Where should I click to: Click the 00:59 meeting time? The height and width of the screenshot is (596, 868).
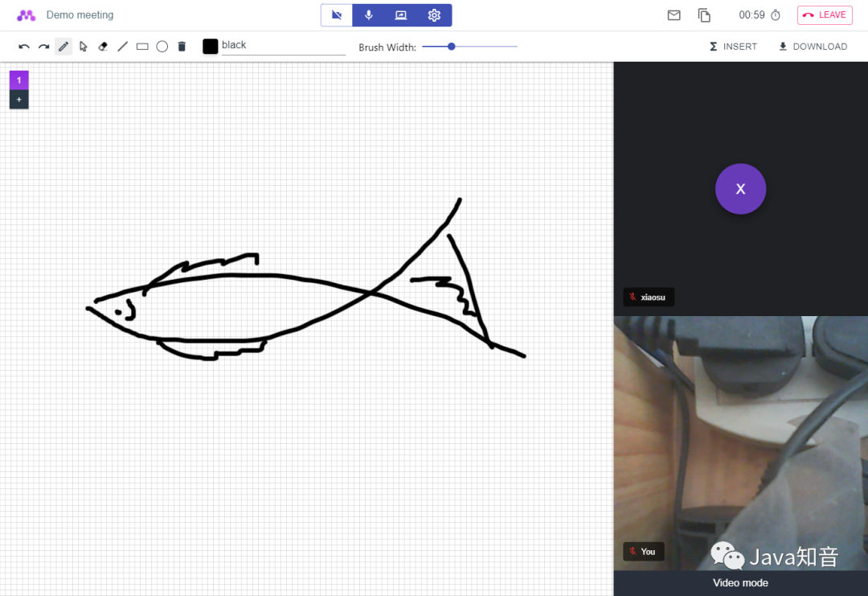point(751,15)
